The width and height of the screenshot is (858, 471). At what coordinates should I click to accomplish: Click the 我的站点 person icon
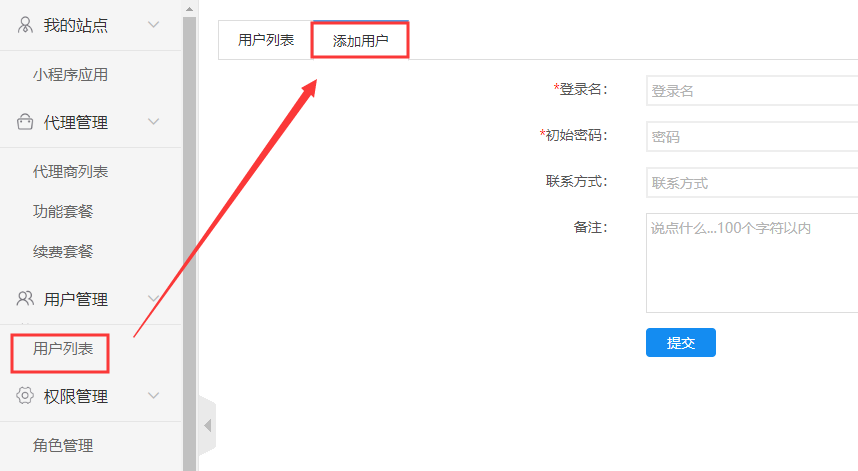[25, 25]
